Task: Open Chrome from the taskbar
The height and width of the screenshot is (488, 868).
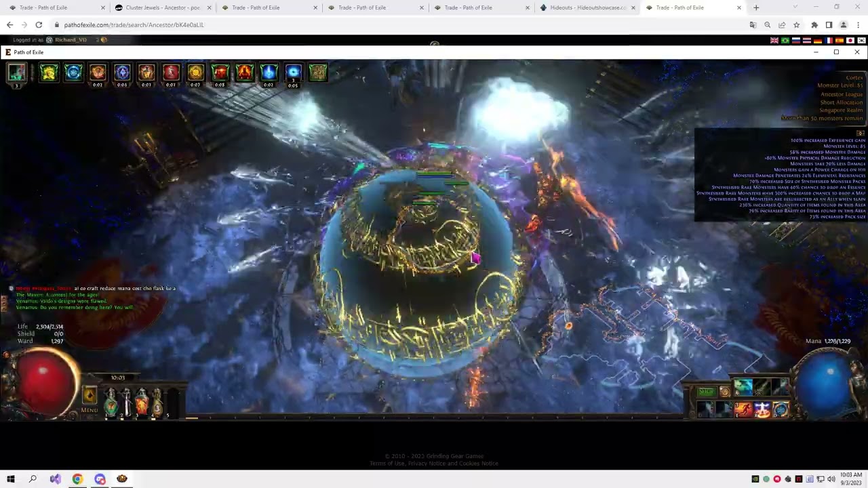Action: (x=77, y=479)
